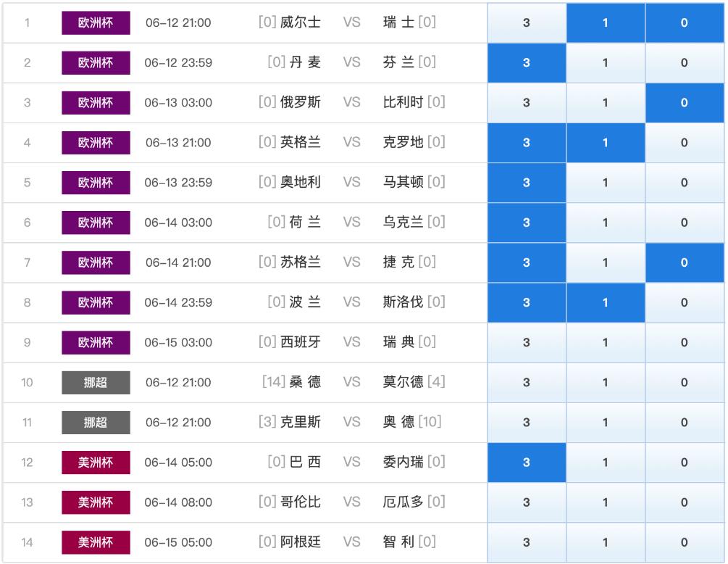Open the 英格兰 team link
This screenshot has width=728, height=564.
click(x=300, y=143)
